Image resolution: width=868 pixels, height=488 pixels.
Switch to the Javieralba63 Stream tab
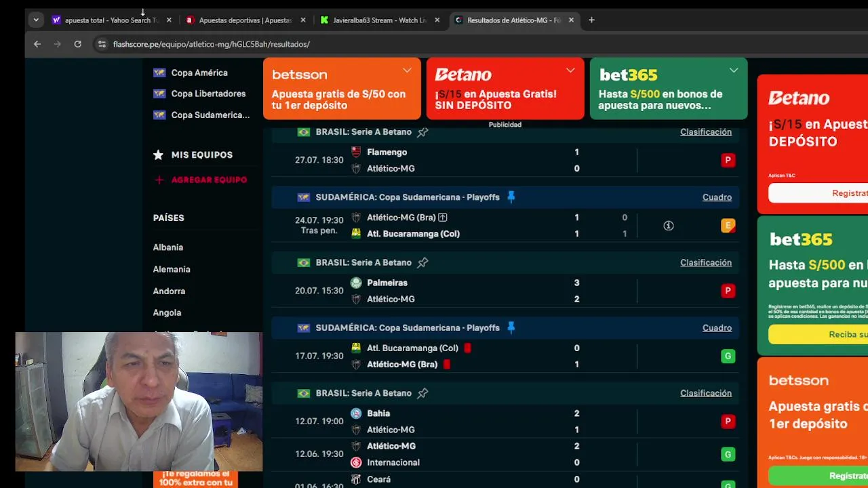(x=379, y=20)
